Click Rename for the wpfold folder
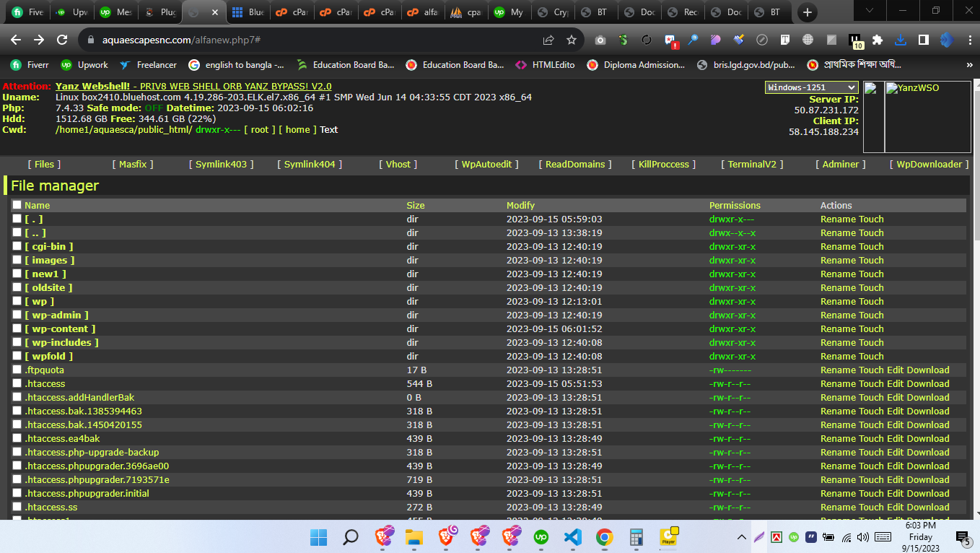The image size is (980, 553). (839, 356)
